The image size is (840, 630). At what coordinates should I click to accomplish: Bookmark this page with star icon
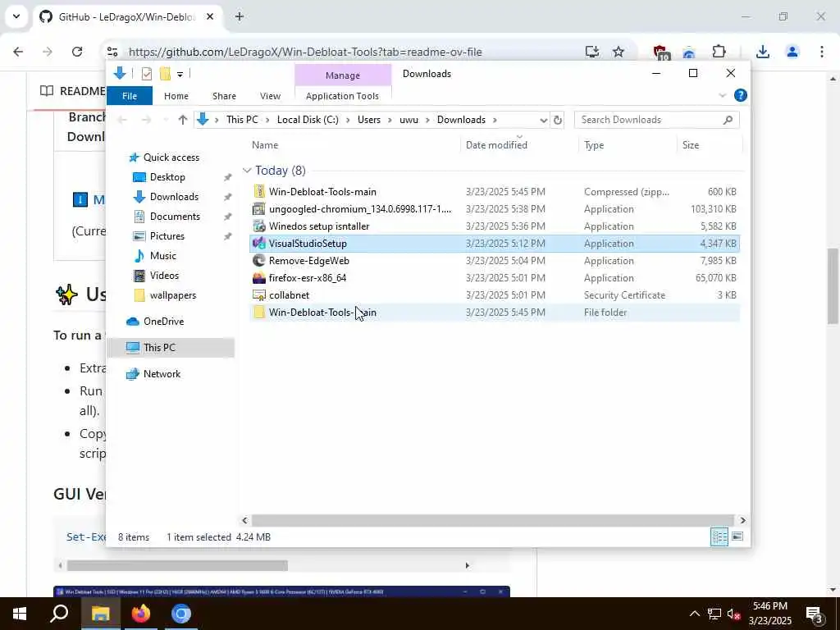tap(619, 52)
